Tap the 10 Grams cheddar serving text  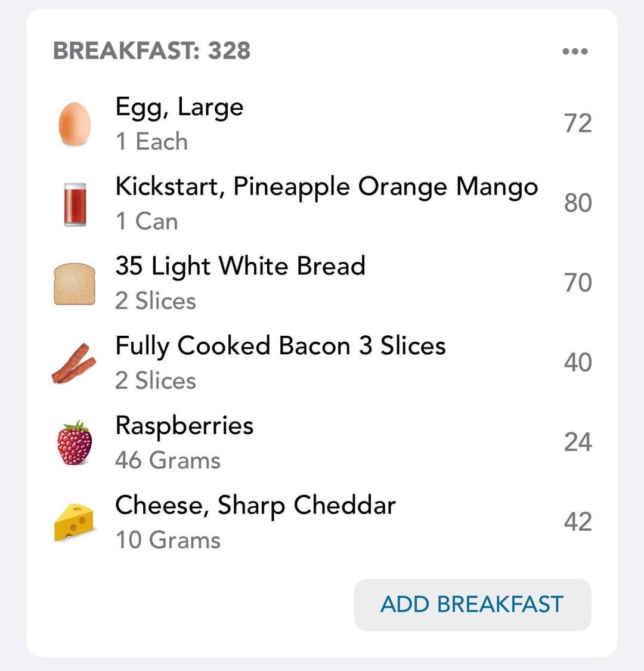click(168, 540)
